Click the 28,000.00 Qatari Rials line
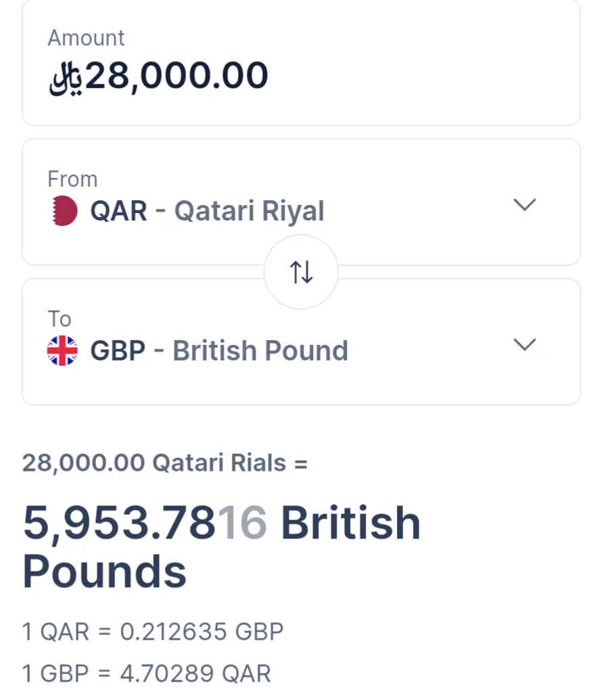Viewport: 604px width, 700px height. click(165, 463)
